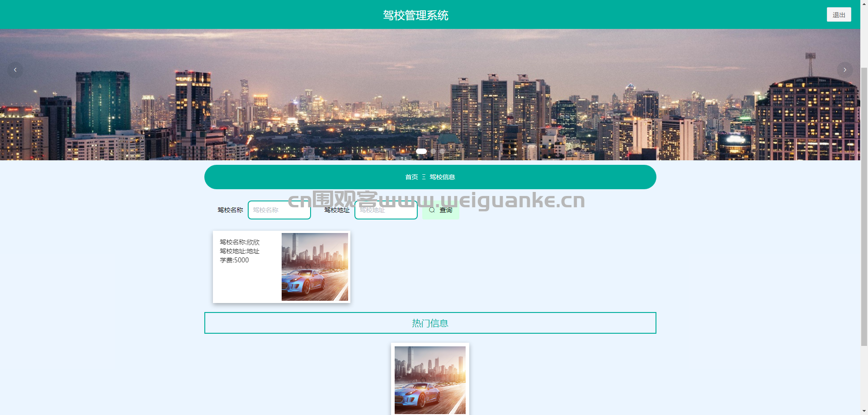The width and height of the screenshot is (868, 415).
Task: Go to 首页 in the breadcrumb
Action: click(x=411, y=177)
